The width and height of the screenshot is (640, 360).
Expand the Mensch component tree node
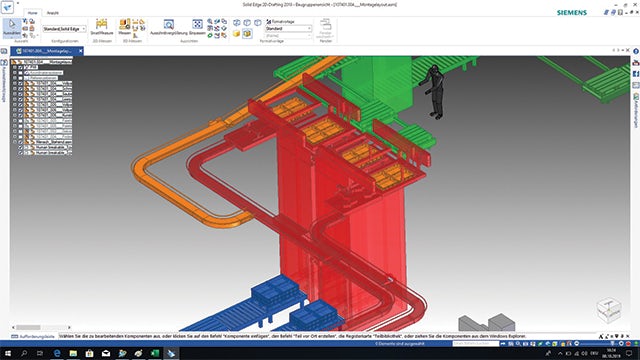click(15, 142)
